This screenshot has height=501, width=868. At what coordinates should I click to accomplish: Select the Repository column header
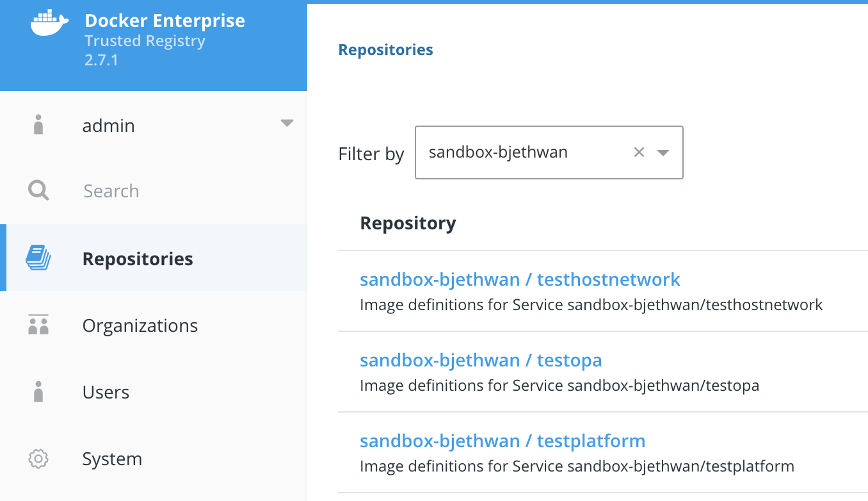(408, 222)
